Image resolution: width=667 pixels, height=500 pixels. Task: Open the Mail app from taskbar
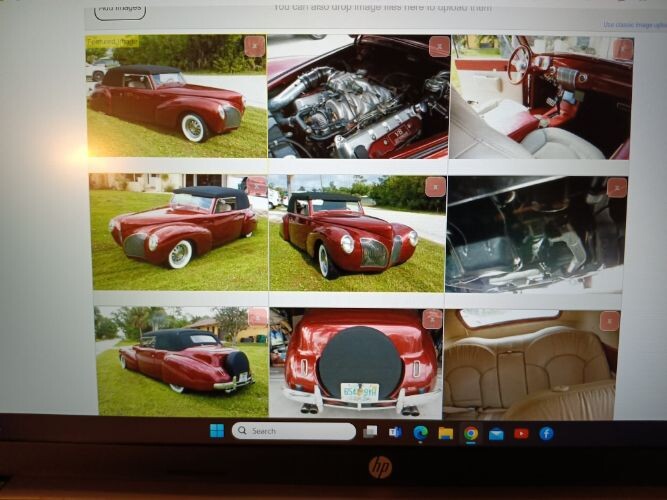click(x=495, y=433)
